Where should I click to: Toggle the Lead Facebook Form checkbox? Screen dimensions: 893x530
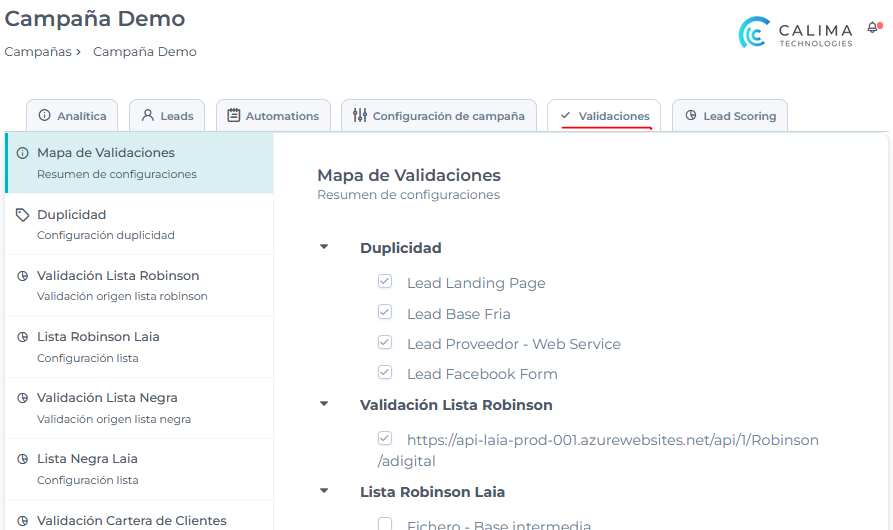(385, 373)
